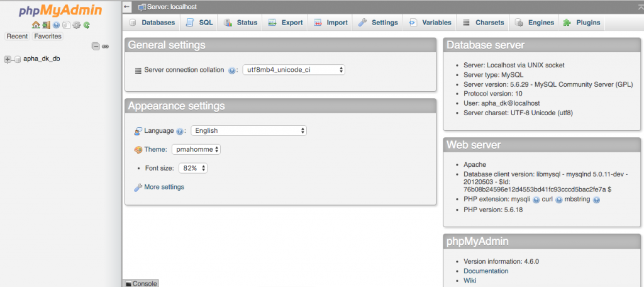Open the navigation panel settings gear icon

76,25
